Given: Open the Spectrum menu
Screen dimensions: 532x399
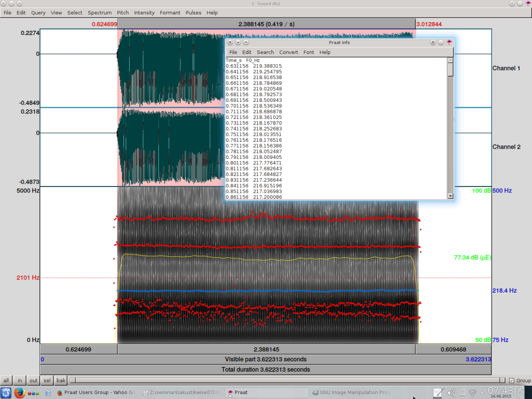Looking at the screenshot, I should coord(99,13).
